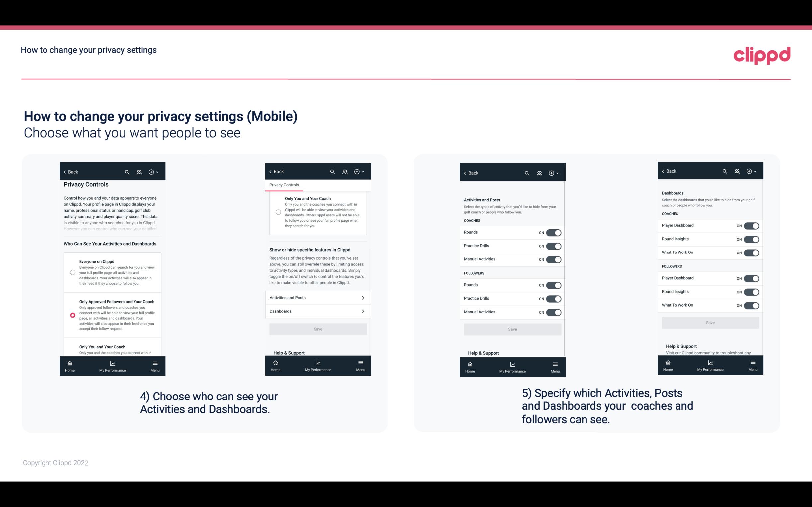The height and width of the screenshot is (507, 812).
Task: Click the Menu icon in bottom navigation
Action: tap(155, 363)
